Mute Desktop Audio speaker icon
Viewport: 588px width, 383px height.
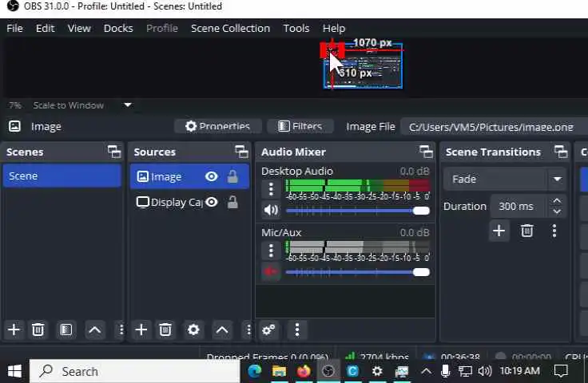[271, 210]
